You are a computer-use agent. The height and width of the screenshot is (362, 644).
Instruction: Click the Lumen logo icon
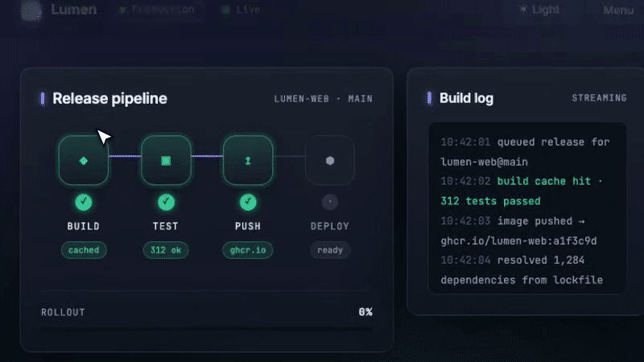pos(31,10)
